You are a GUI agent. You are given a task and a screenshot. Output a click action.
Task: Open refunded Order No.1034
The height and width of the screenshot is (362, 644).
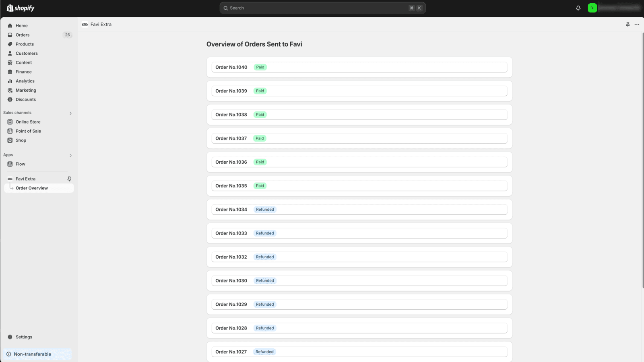[359, 210]
